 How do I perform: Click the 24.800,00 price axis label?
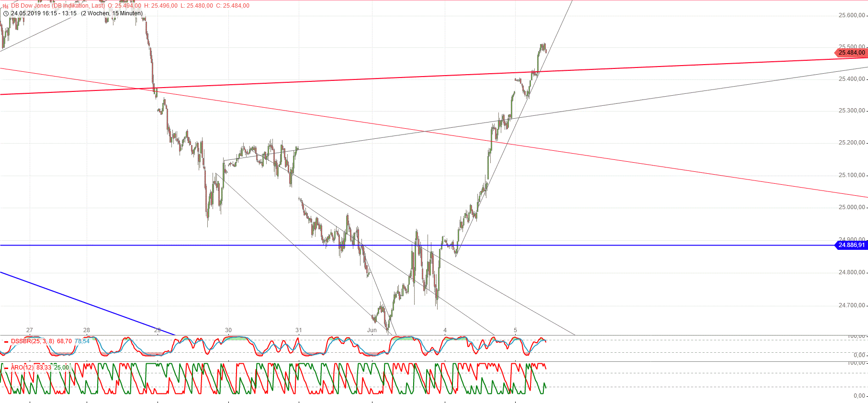coord(852,272)
